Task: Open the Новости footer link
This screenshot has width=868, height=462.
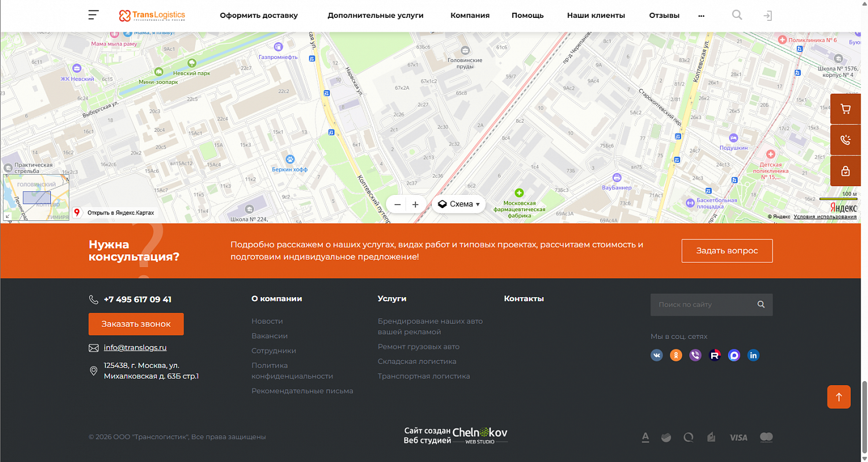Action: (267, 321)
